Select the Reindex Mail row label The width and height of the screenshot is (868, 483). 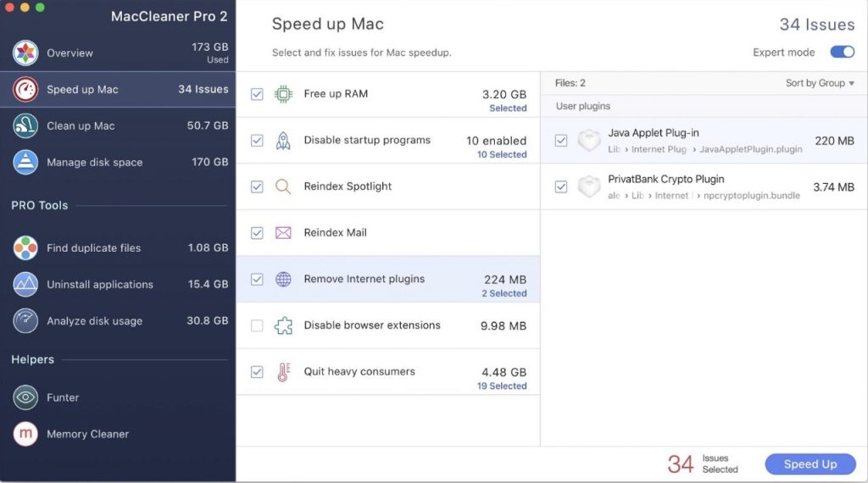(335, 233)
